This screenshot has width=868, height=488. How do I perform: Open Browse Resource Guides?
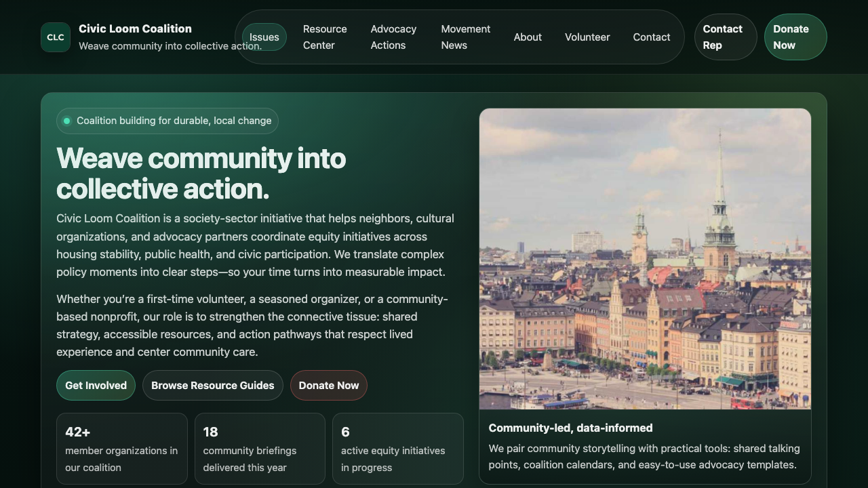pos(213,385)
